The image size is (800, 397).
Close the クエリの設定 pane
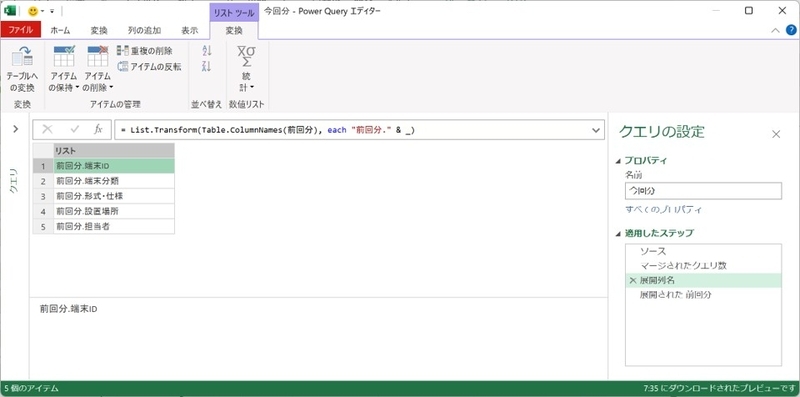click(x=776, y=134)
